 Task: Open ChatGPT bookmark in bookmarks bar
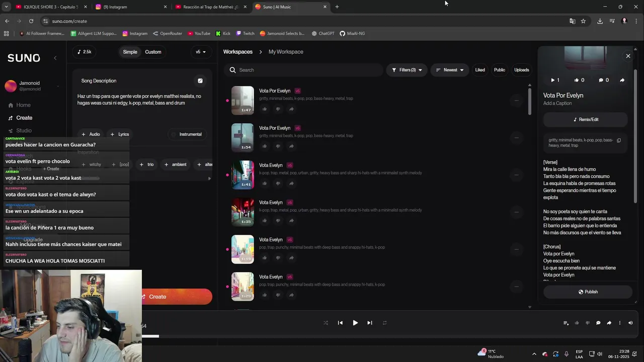click(323, 34)
